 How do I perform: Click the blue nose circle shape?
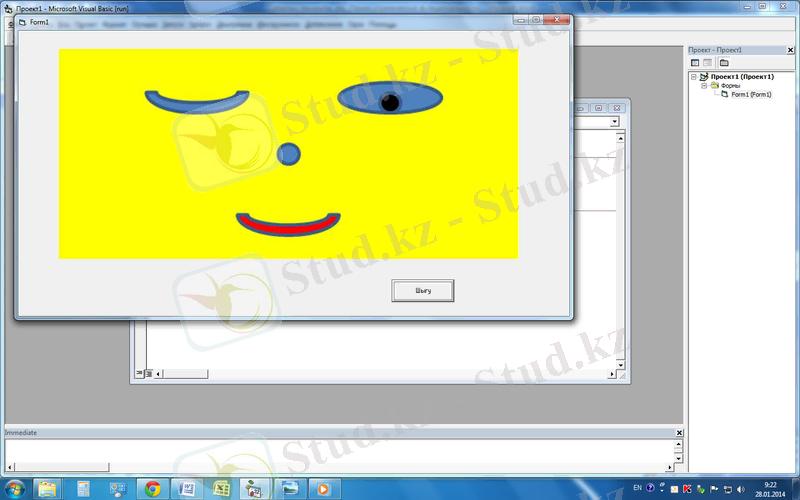288,153
